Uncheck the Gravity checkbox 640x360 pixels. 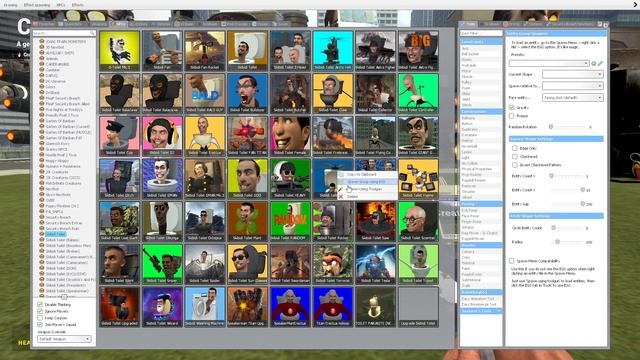(511, 107)
